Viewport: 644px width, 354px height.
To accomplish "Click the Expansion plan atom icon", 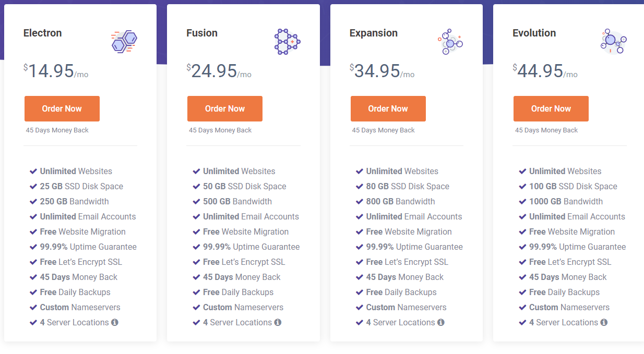I will (450, 42).
